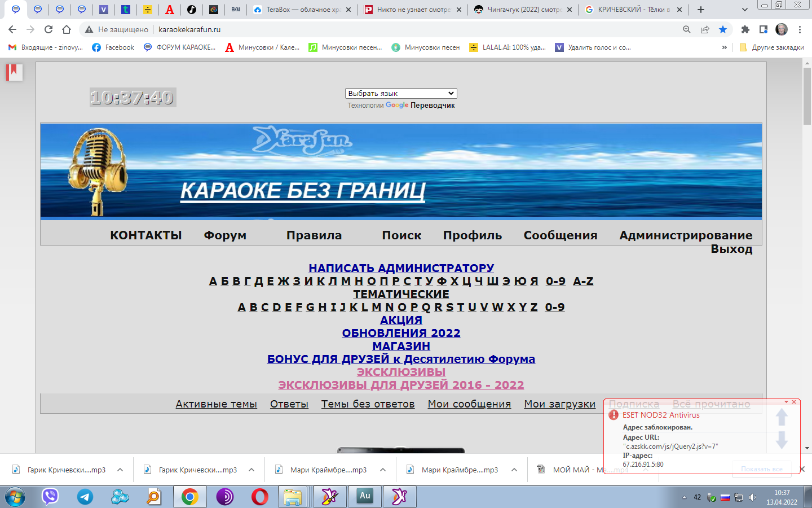Open the 'Активные темы' link

click(216, 404)
